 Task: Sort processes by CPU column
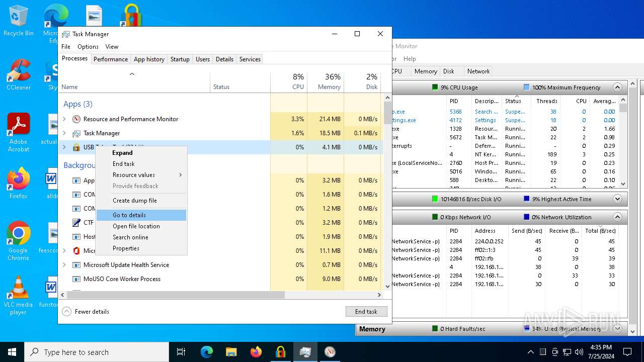(x=289, y=82)
